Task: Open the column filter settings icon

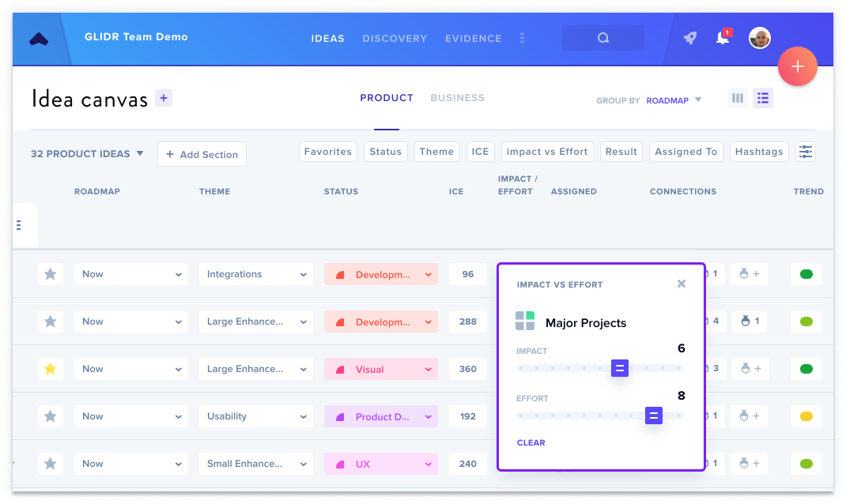Action: (806, 152)
